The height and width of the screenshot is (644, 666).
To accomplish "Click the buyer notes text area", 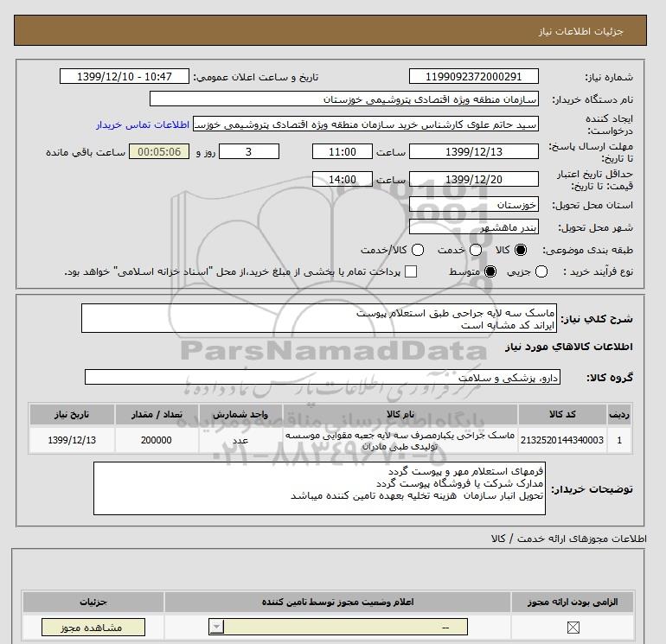I will [319, 488].
